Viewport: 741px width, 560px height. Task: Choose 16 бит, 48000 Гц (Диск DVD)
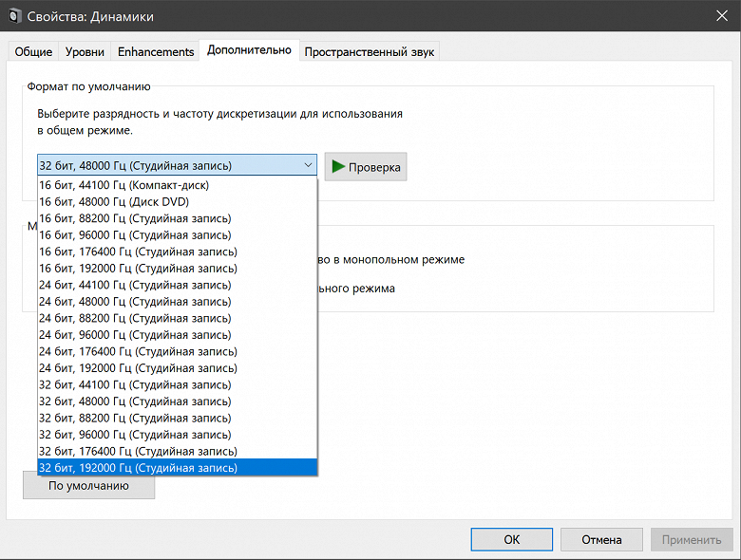[x=114, y=202]
